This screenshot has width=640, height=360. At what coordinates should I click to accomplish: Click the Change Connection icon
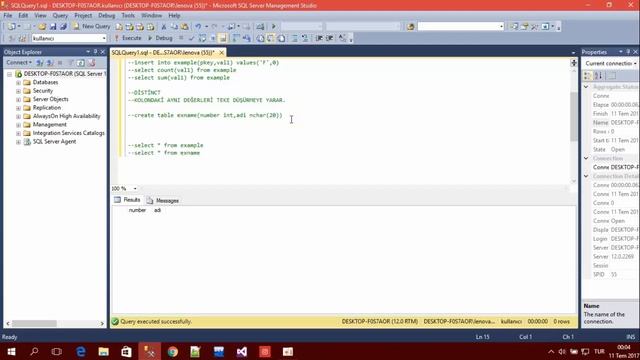22,38
